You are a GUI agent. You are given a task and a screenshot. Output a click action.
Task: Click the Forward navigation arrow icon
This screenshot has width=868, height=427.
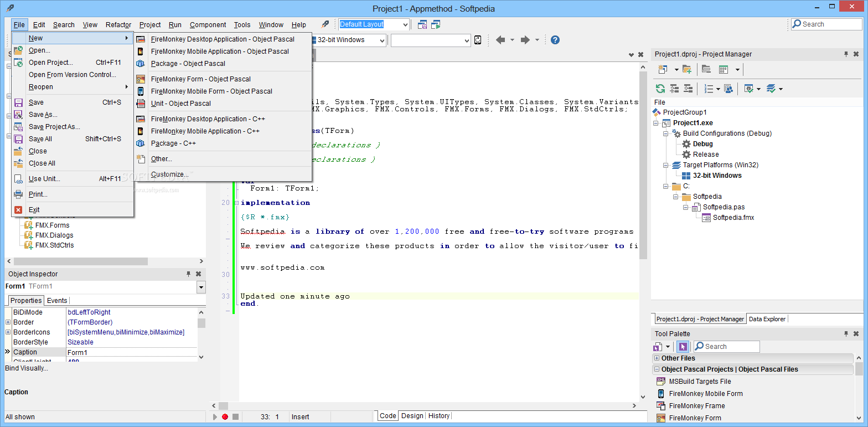tap(525, 40)
